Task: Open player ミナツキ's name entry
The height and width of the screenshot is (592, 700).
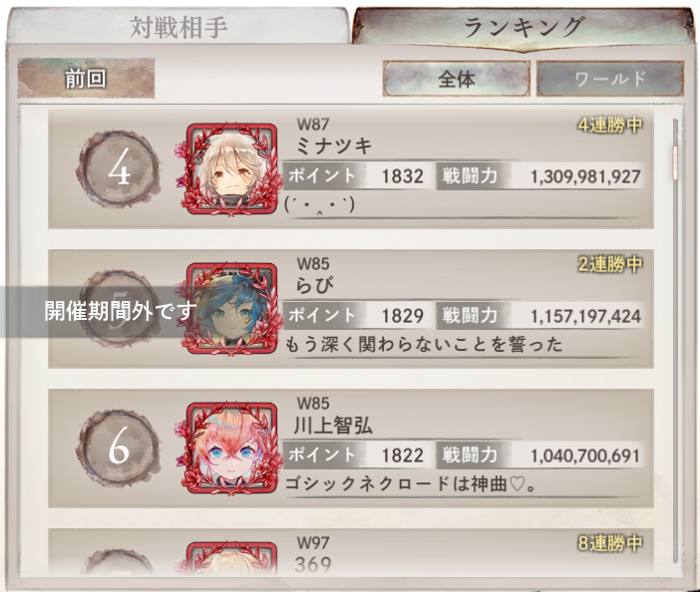Action: coord(333,146)
